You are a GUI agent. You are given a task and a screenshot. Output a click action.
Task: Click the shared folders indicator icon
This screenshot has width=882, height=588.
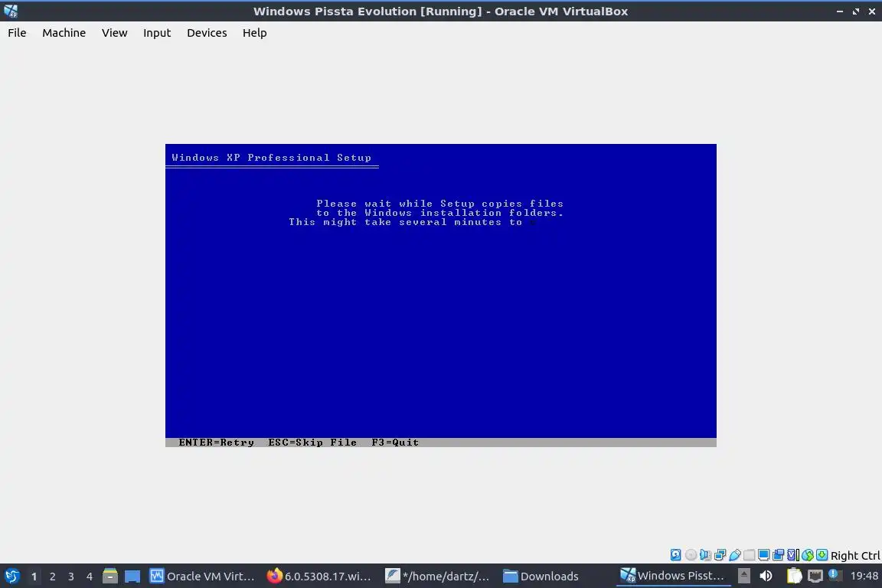750,555
